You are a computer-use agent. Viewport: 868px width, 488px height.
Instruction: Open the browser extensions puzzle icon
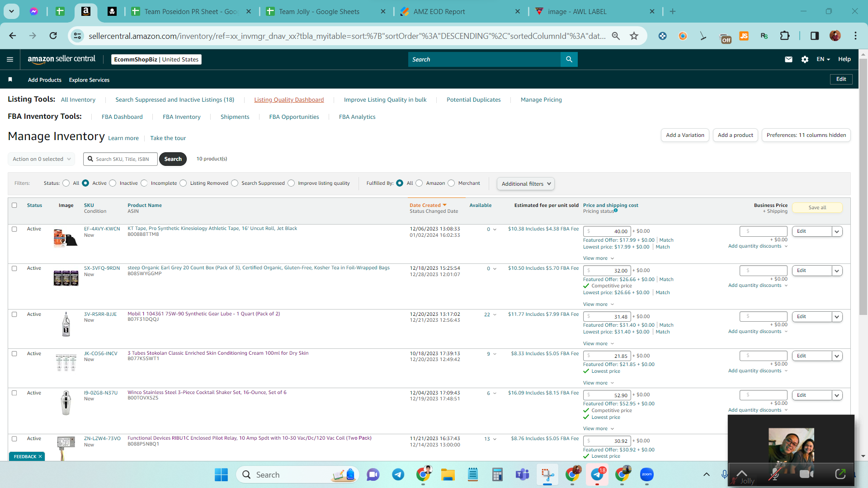785,36
